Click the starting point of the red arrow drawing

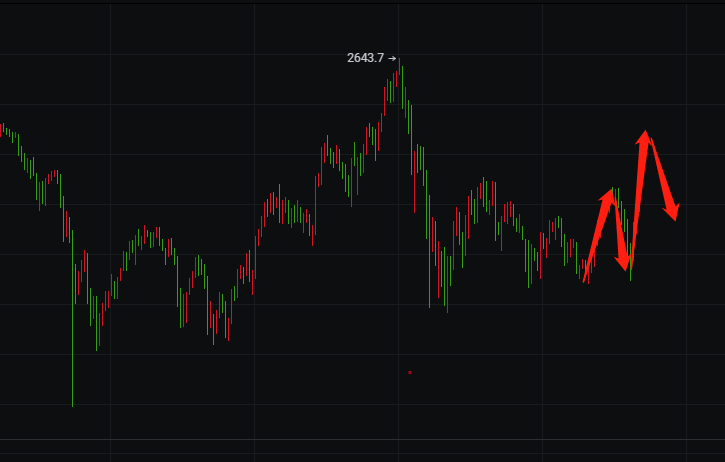point(585,281)
